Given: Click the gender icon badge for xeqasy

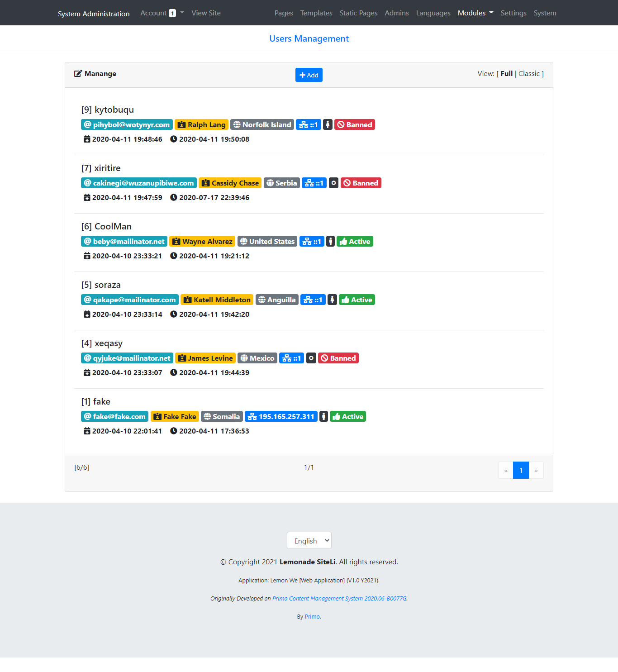Looking at the screenshot, I should click(x=311, y=358).
